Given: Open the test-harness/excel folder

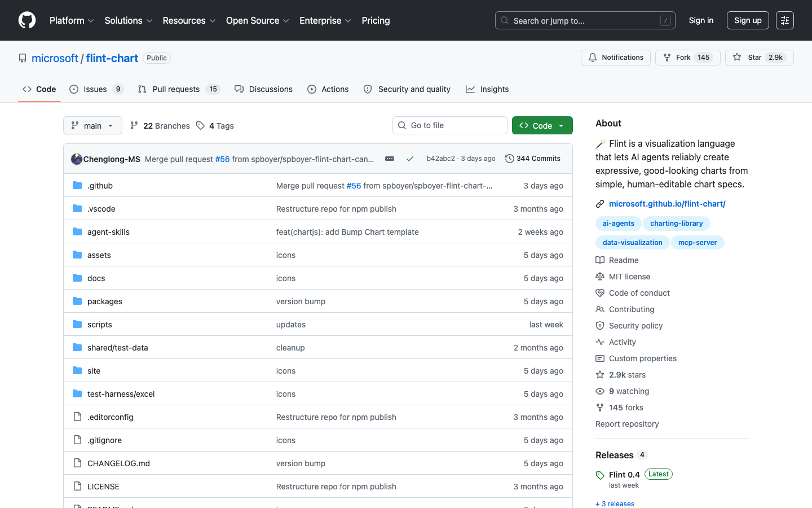Looking at the screenshot, I should 121,394.
